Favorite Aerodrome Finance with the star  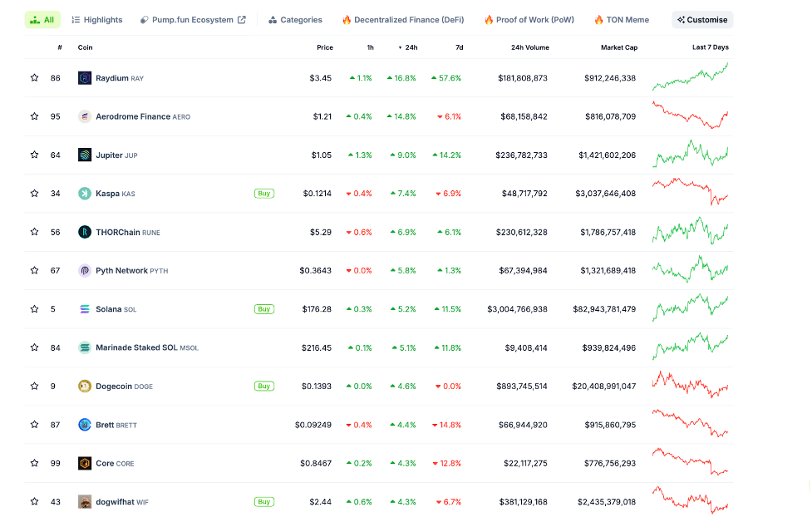point(34,116)
